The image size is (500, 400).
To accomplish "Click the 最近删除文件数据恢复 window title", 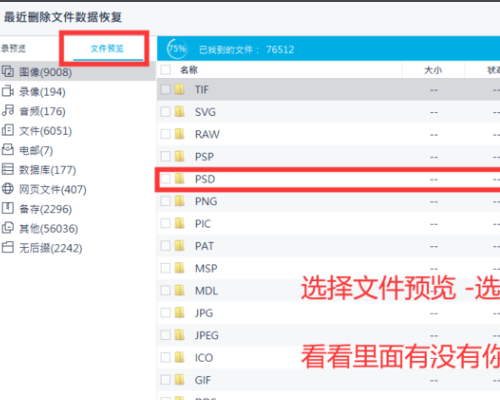I will point(63,17).
